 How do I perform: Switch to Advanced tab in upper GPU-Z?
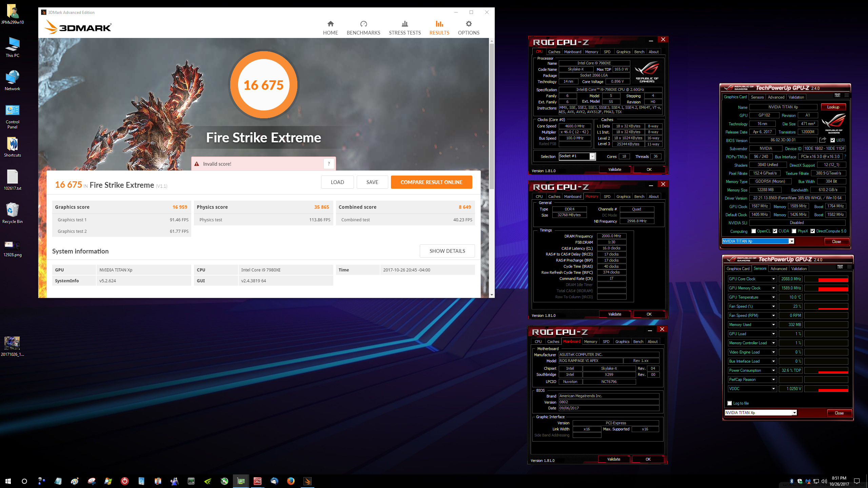pos(776,97)
